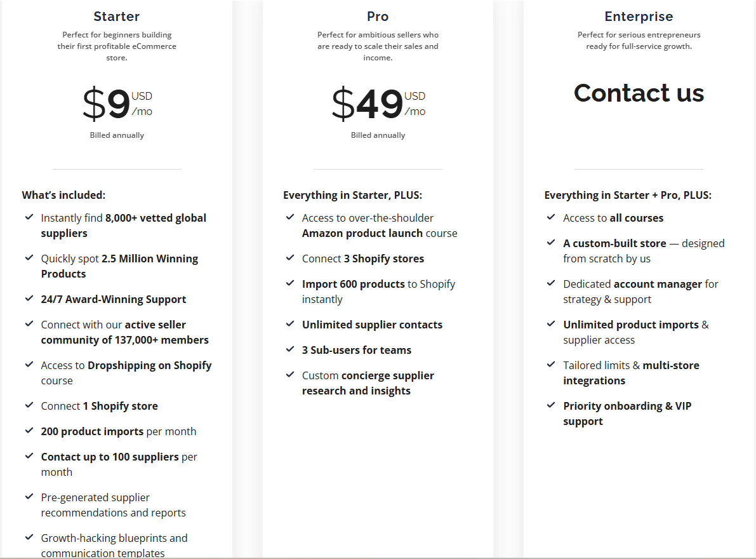Click checkmark beside Connect 1 Shopify store

[x=29, y=405]
